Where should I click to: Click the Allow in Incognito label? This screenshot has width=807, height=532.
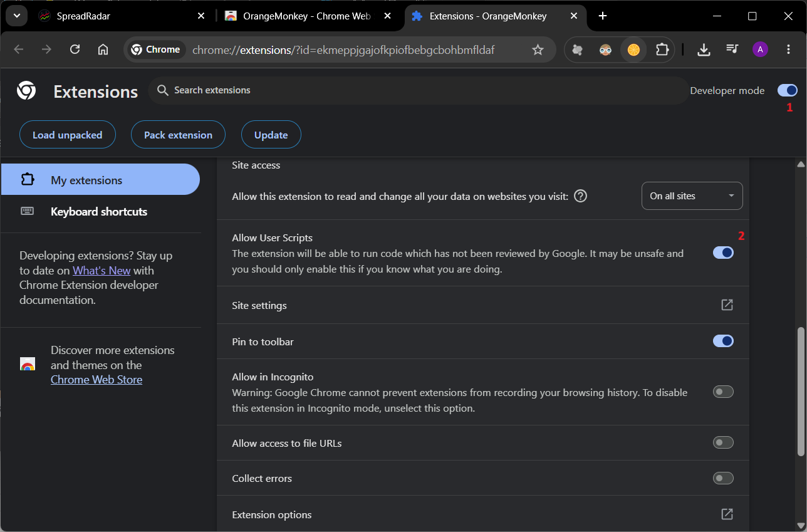pyautogui.click(x=273, y=377)
